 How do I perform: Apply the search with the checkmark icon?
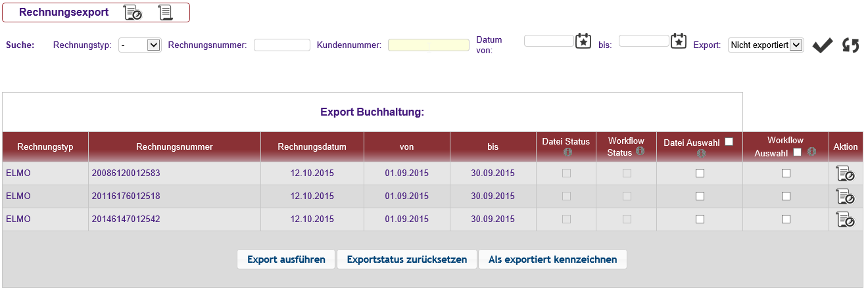[822, 45]
